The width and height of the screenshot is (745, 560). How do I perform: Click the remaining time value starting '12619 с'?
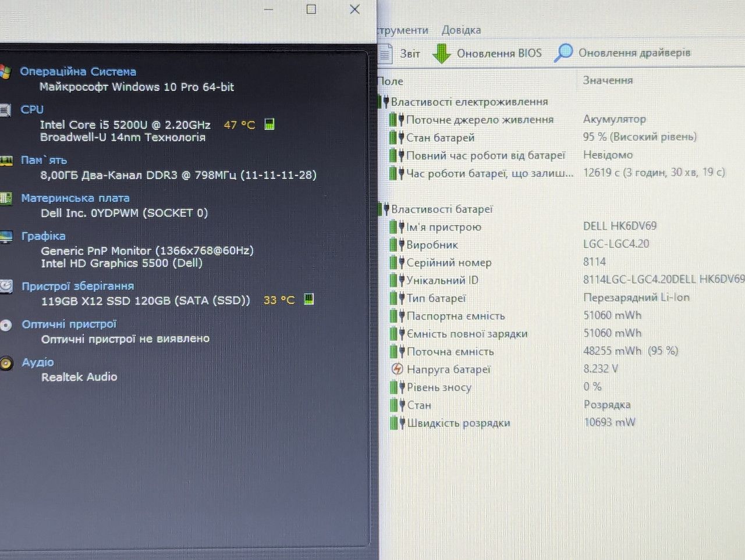click(654, 172)
